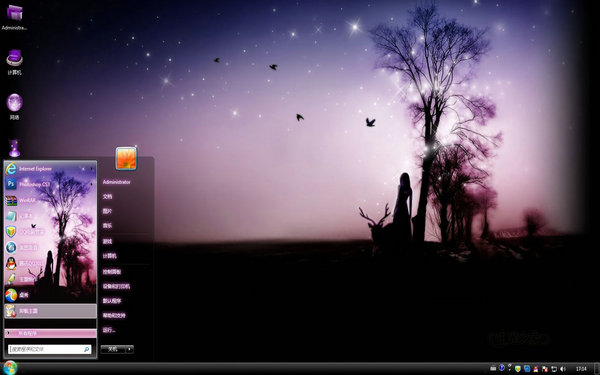Select the highlighted entry above All Programs
Viewport: 600px width, 375px height.
[x=50, y=311]
